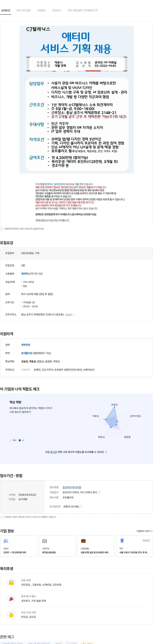Click the chevron after 근무지주소 지도보기
153x644 pixels.
pos(74,315)
